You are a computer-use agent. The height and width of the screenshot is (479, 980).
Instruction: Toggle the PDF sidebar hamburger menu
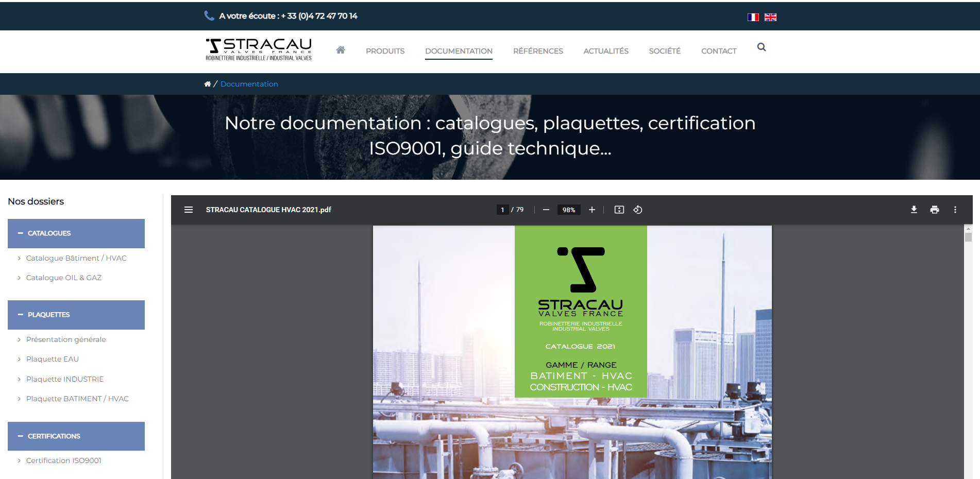189,210
